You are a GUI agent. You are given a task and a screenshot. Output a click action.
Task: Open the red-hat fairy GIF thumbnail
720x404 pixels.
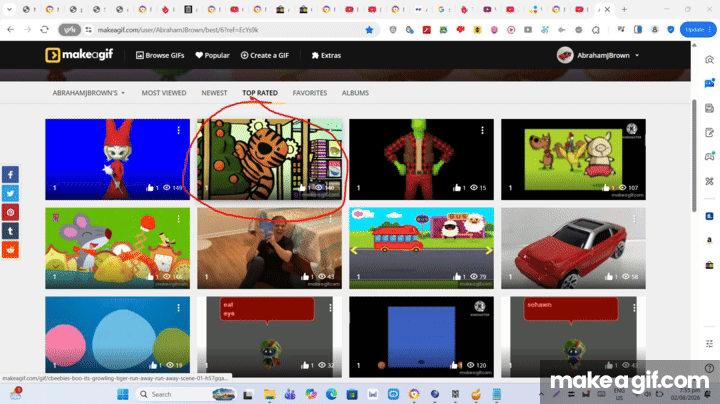[117, 159]
